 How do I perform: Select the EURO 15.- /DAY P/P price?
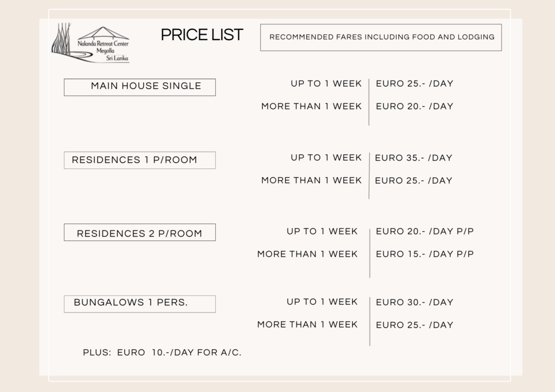(424, 254)
